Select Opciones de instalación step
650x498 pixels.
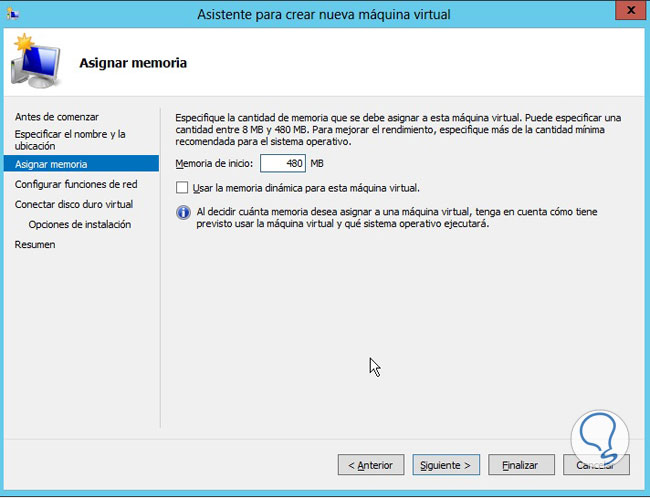coord(80,224)
